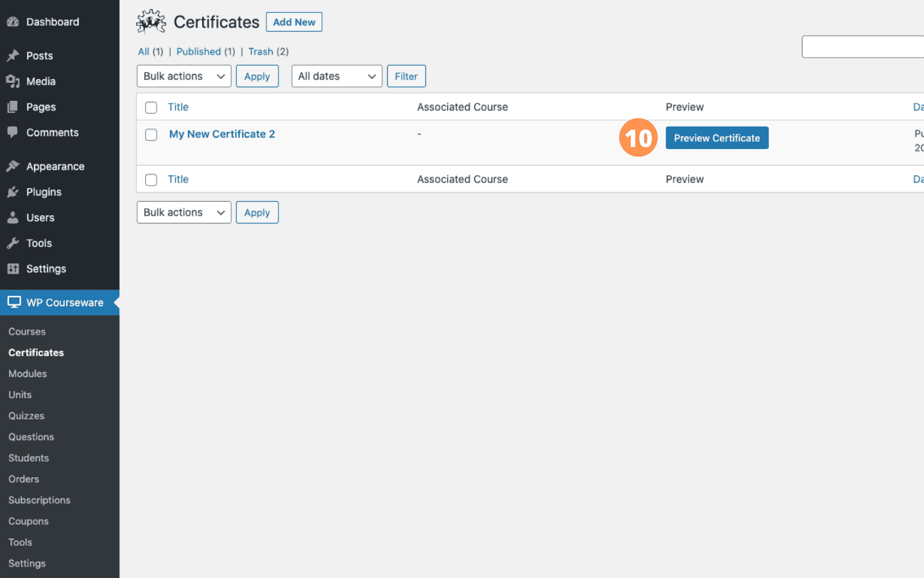This screenshot has height=578, width=924.
Task: Click the Users person icon
Action: (13, 218)
